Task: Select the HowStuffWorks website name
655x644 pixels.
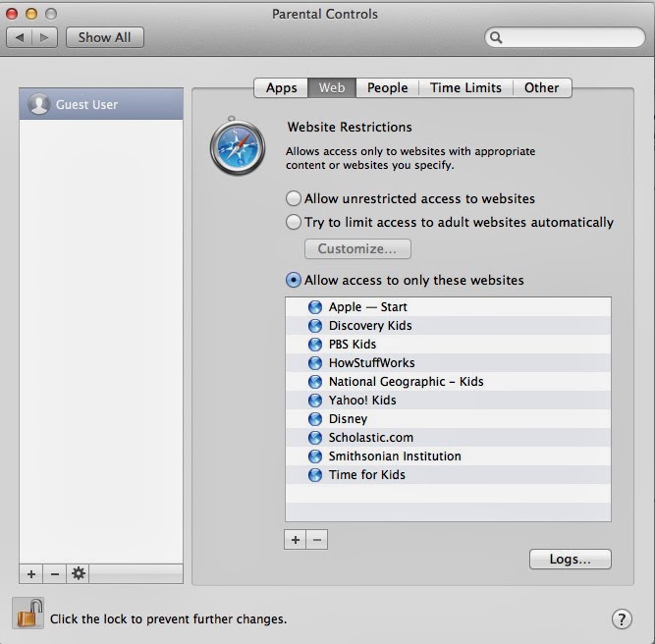Action: pyautogui.click(x=372, y=363)
